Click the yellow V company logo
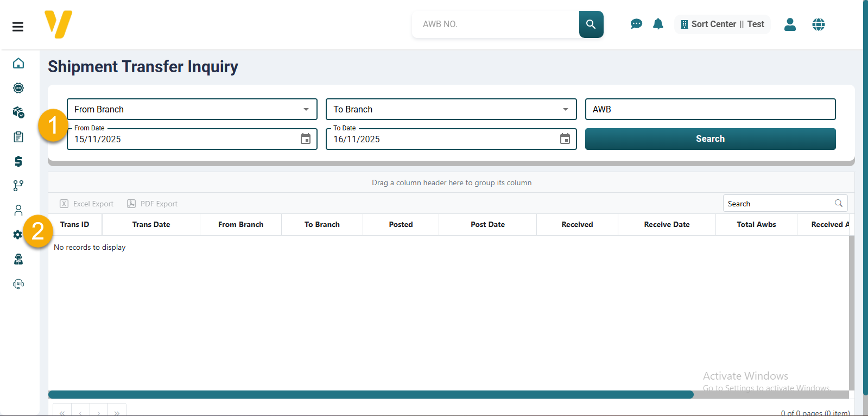The width and height of the screenshot is (868, 416). (x=59, y=24)
